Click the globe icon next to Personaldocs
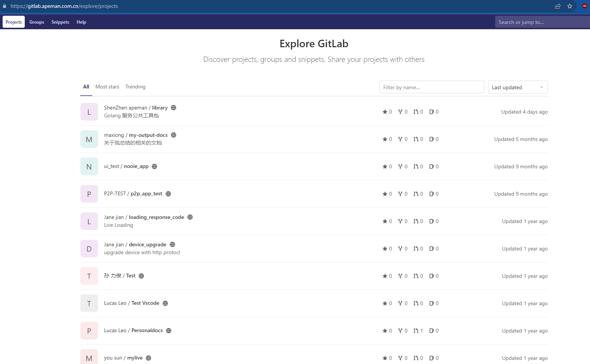 169,331
